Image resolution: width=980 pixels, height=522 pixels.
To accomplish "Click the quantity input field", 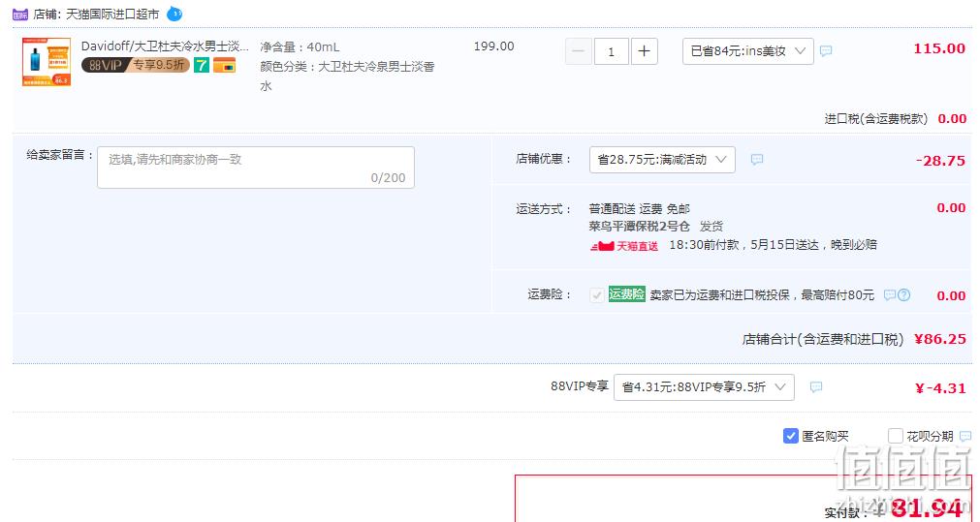I will (612, 51).
